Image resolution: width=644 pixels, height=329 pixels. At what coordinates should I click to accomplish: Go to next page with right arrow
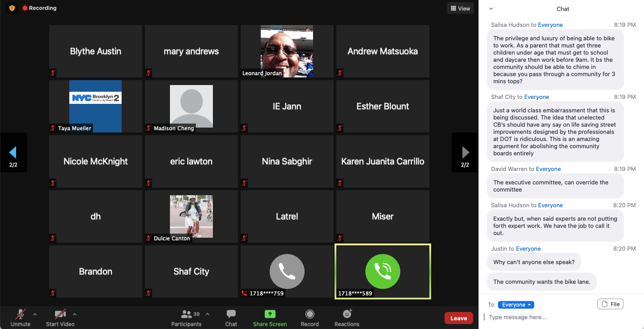click(465, 153)
